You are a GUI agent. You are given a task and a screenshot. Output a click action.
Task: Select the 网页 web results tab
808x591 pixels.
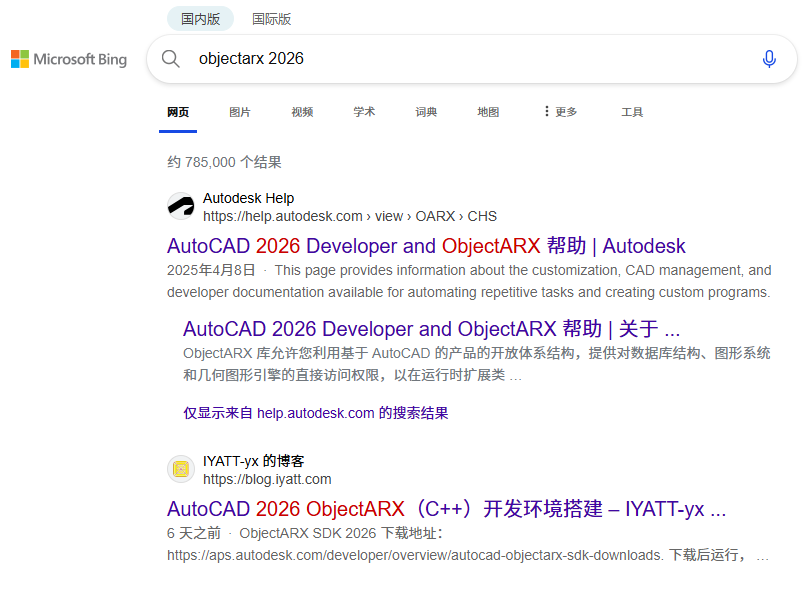[178, 112]
